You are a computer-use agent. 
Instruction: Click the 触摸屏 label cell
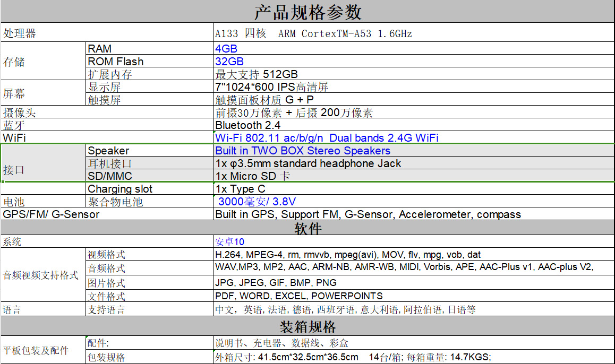(149, 99)
